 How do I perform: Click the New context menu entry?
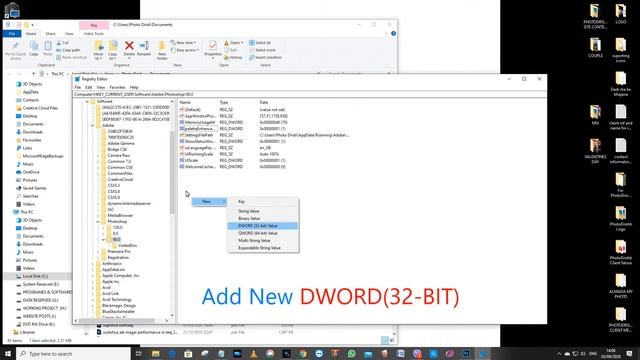click(209, 202)
